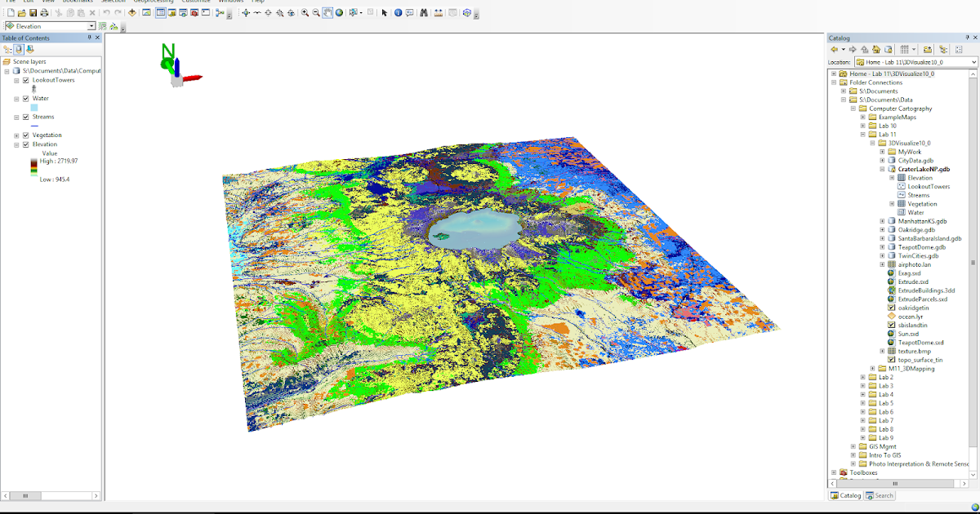This screenshot has width=980, height=514.
Task: Click the Full Extent globe icon
Action: [340, 13]
